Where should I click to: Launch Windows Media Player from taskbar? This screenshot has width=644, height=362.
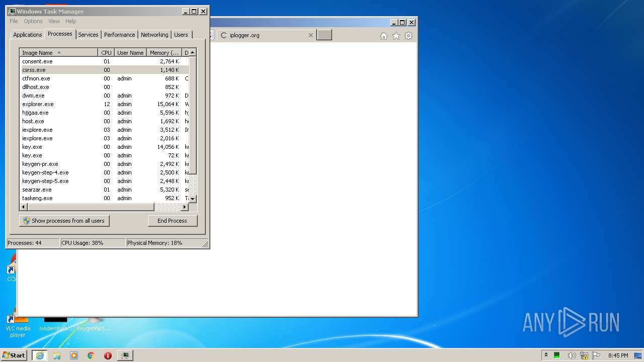point(74,355)
